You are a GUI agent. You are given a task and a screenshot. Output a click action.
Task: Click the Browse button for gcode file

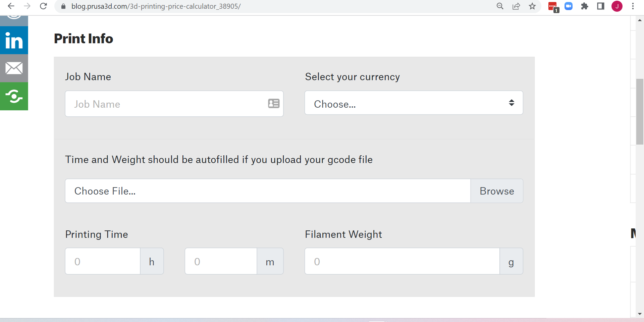[x=497, y=191]
